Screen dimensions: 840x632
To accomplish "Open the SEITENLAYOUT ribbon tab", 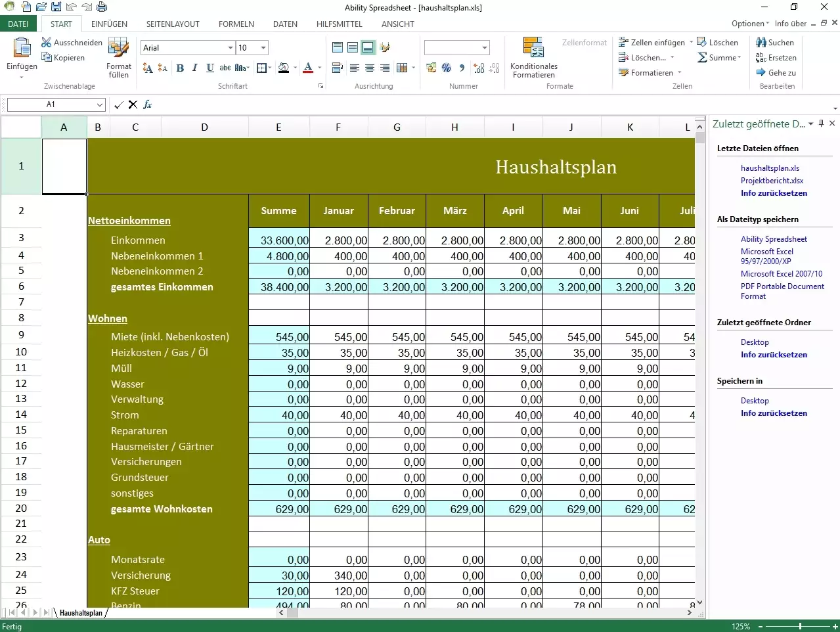I will click(x=173, y=24).
